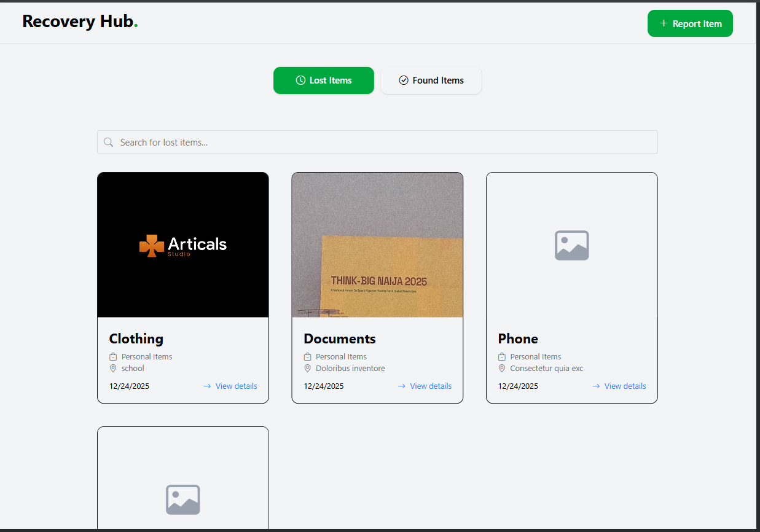Click the location pin icon beside school
This screenshot has width=760, height=532.
click(113, 369)
